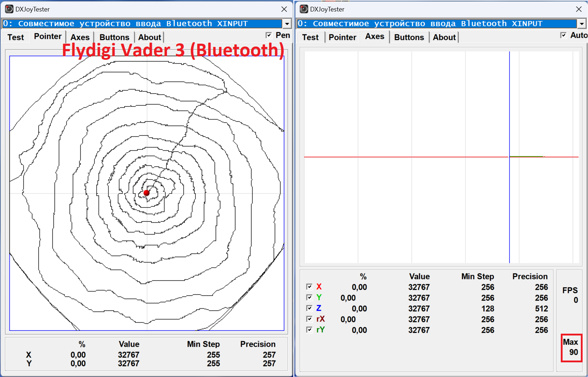Click the X row Precision 256 in axes-graph window
The image size is (588, 377).
tap(541, 287)
